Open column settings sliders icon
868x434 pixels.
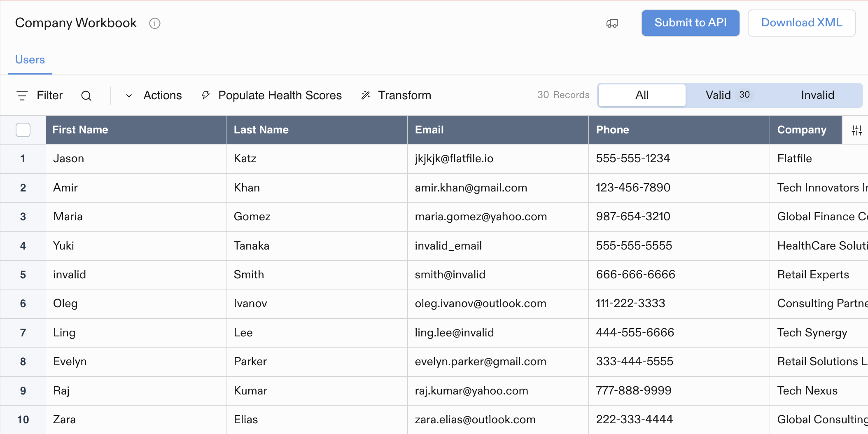click(x=856, y=131)
